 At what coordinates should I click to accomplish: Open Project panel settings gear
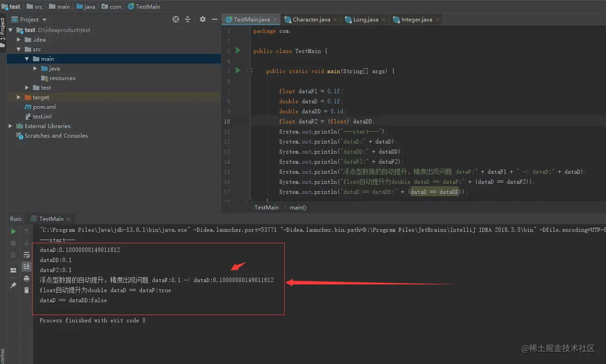203,19
